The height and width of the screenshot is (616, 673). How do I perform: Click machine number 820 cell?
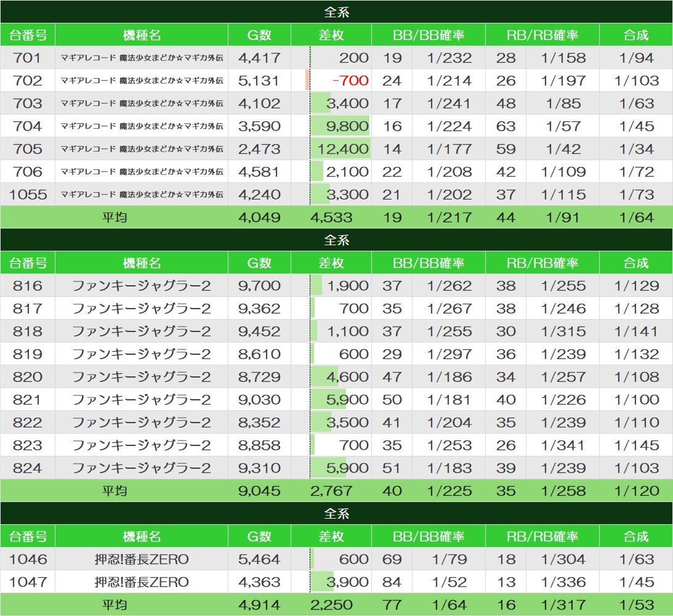point(28,376)
